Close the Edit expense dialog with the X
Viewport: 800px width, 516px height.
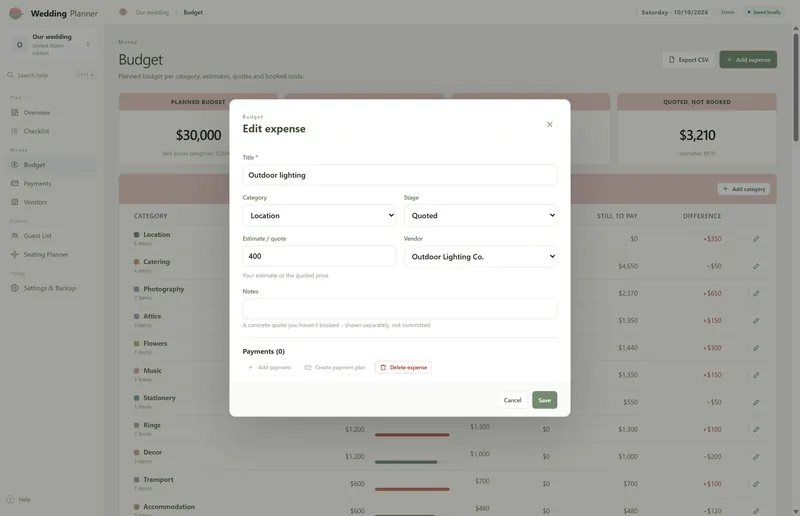pyautogui.click(x=549, y=125)
